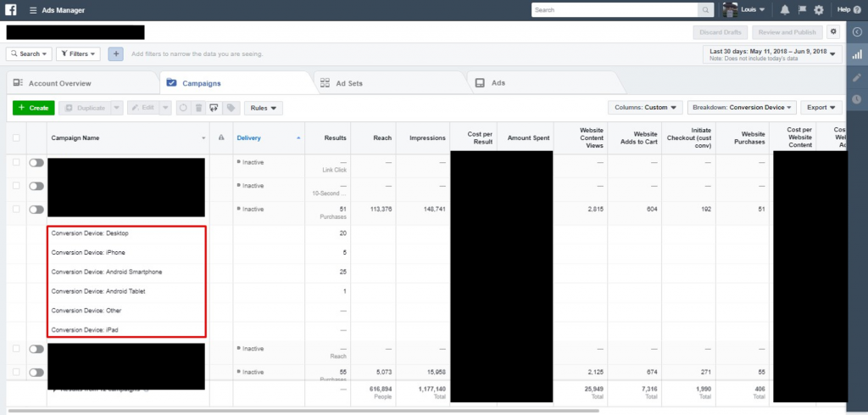868x415 pixels.
Task: Open the flag pages icon
Action: tap(802, 10)
